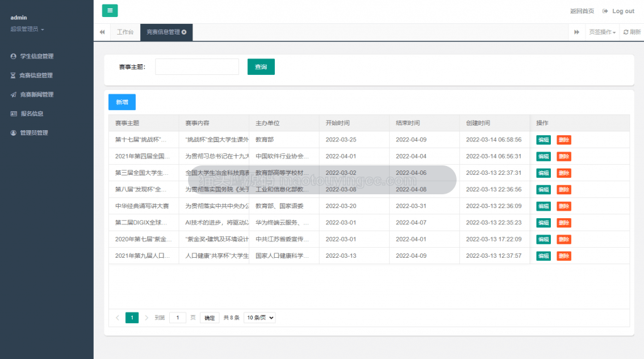The image size is (644, 359).
Task: Edit the 第十七届"挑战杯" row
Action: tap(543, 140)
